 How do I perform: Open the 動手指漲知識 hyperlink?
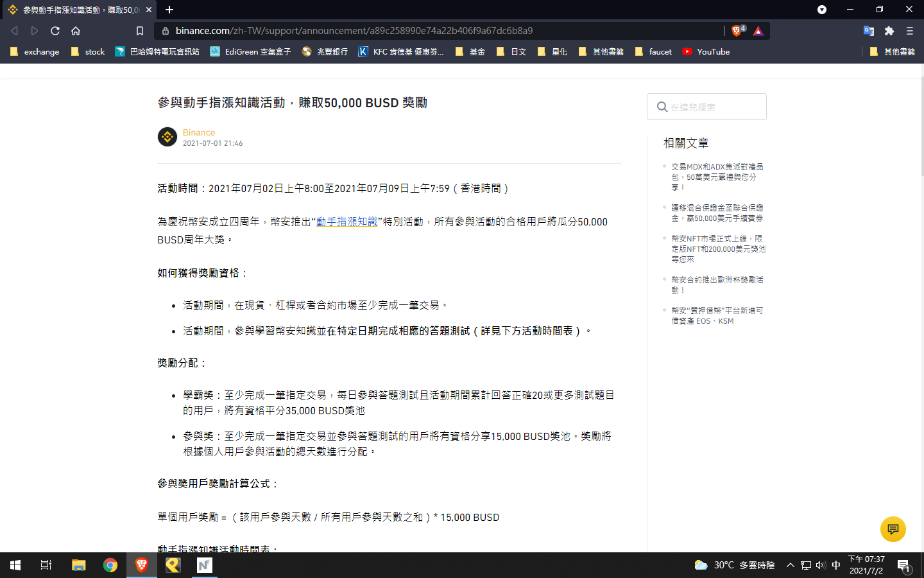[x=346, y=222]
